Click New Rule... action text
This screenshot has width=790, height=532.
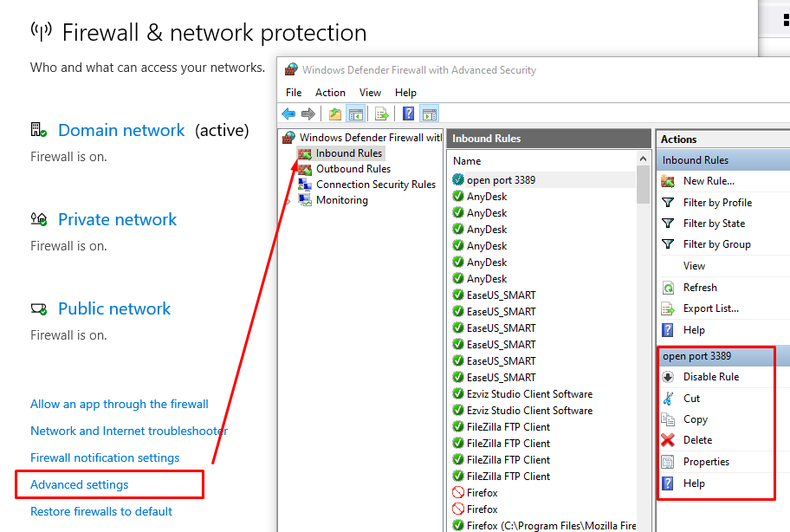click(x=709, y=181)
